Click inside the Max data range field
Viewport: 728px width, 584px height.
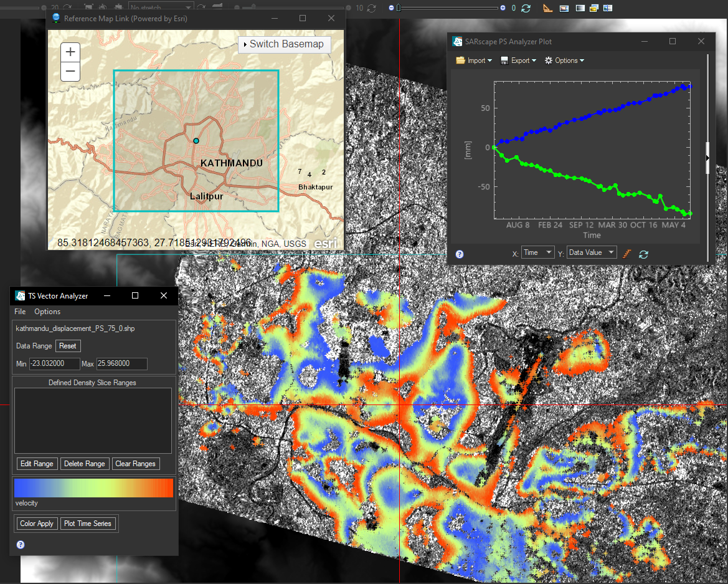[122, 363]
